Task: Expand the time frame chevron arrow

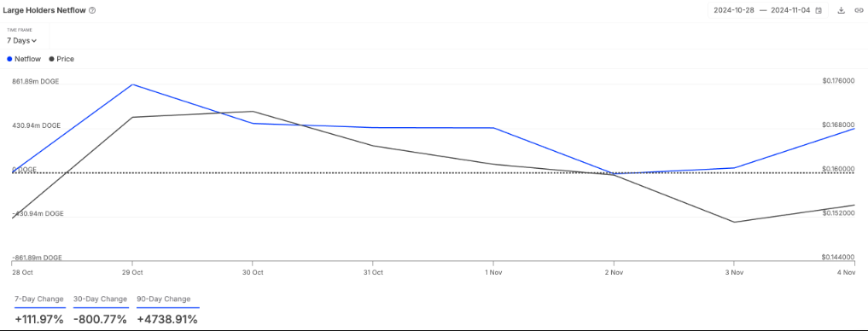Action: 34,41
